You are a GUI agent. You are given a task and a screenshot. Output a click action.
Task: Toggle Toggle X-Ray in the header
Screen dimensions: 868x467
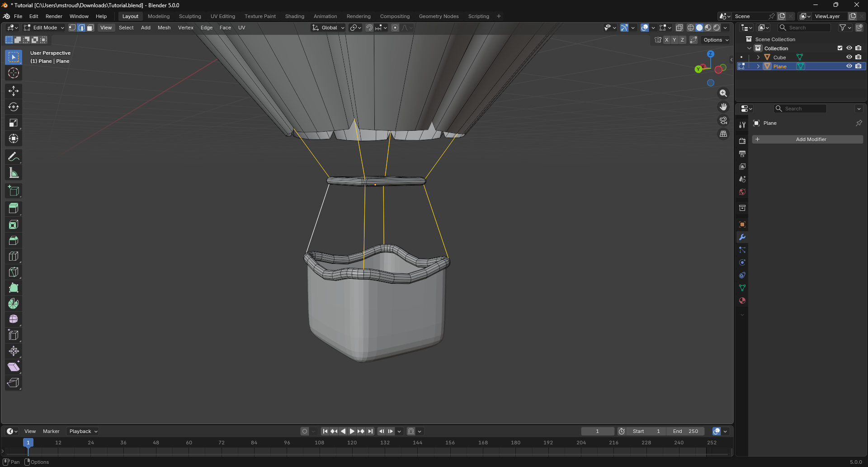679,28
